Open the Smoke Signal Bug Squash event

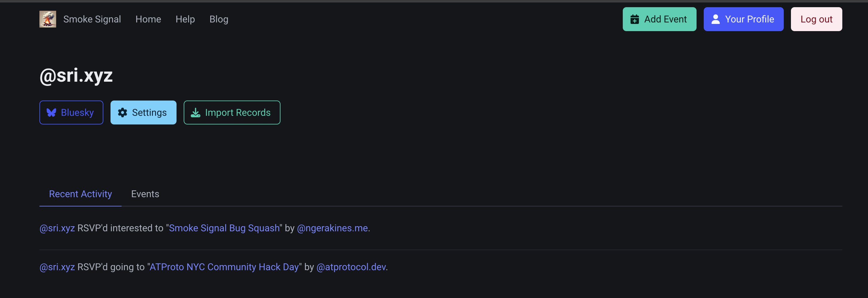(x=224, y=228)
